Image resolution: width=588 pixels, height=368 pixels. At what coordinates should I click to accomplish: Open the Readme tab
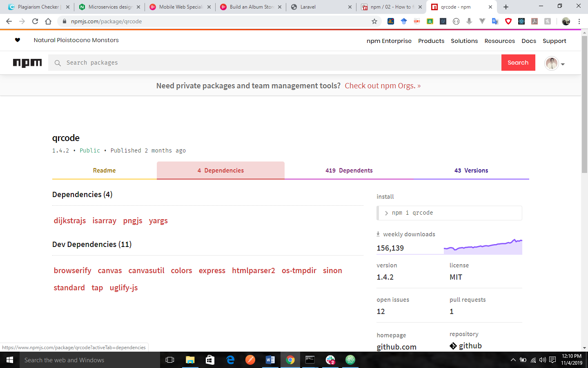(x=105, y=171)
